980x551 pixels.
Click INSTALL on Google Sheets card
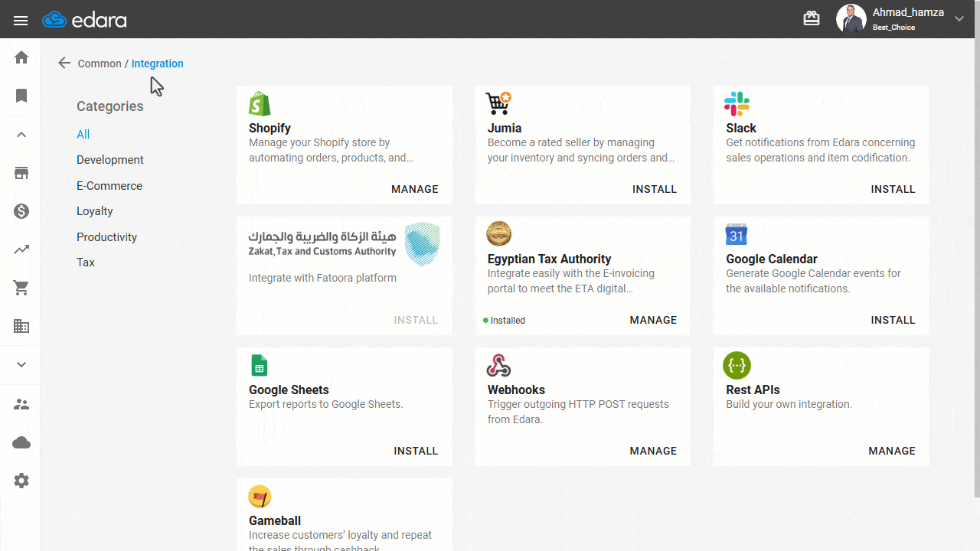tap(416, 451)
